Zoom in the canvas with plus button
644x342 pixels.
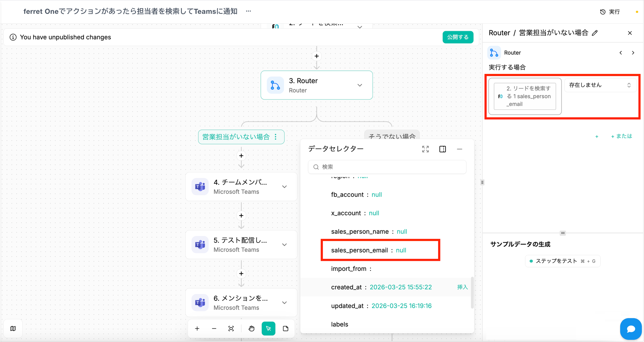[197, 328]
